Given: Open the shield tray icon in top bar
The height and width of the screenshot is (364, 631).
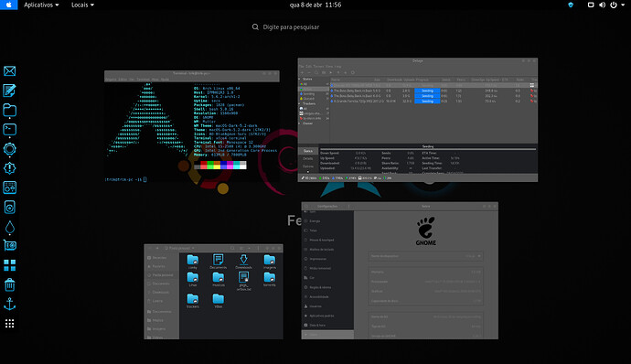Looking at the screenshot, I should click(571, 5).
